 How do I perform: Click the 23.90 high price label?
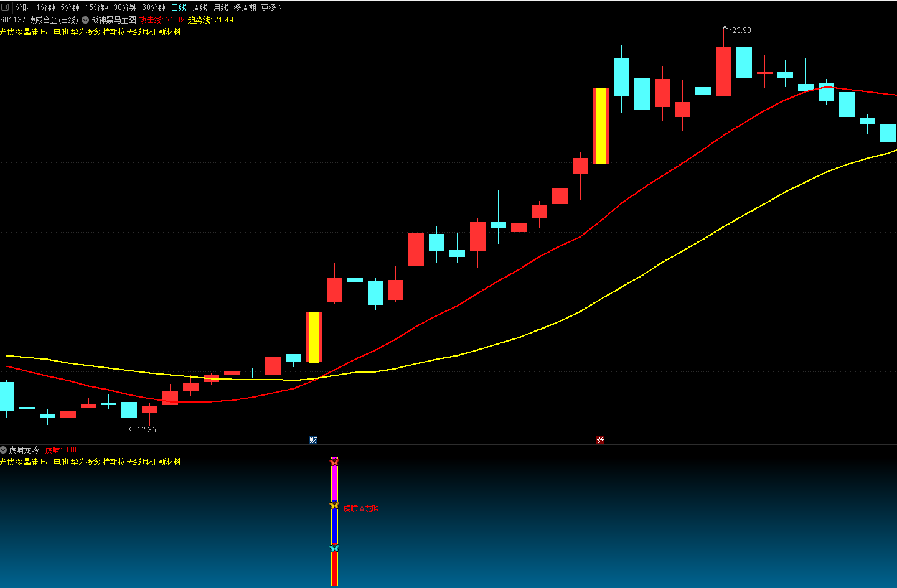click(741, 30)
